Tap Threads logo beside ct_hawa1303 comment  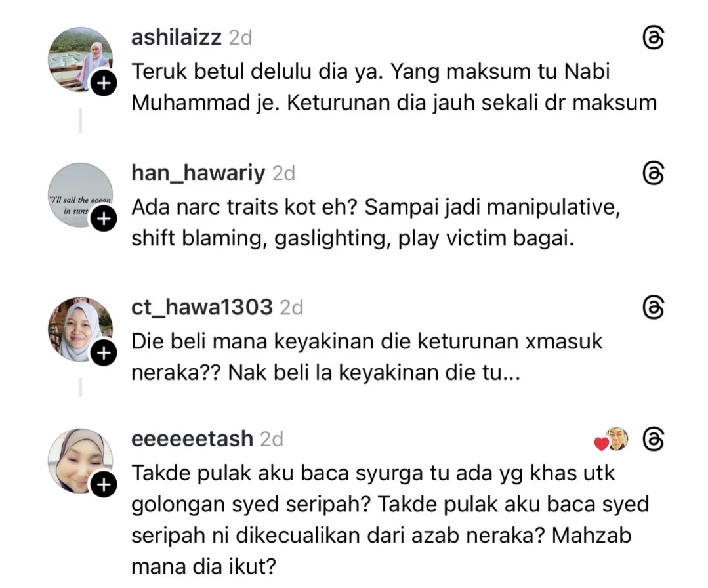pos(653,308)
